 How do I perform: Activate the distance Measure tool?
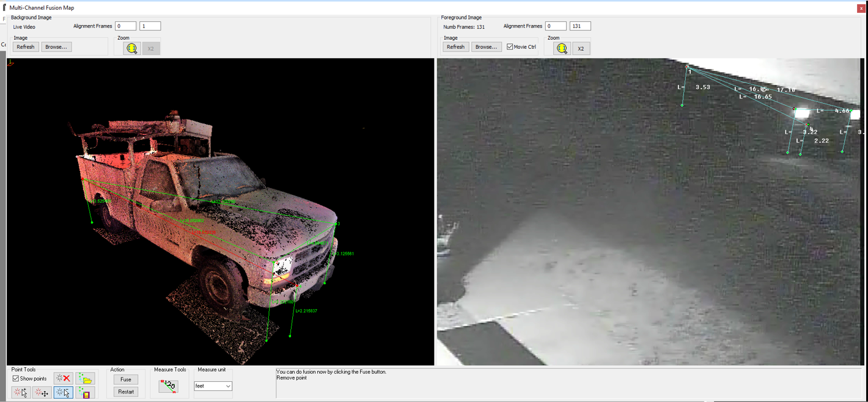168,386
